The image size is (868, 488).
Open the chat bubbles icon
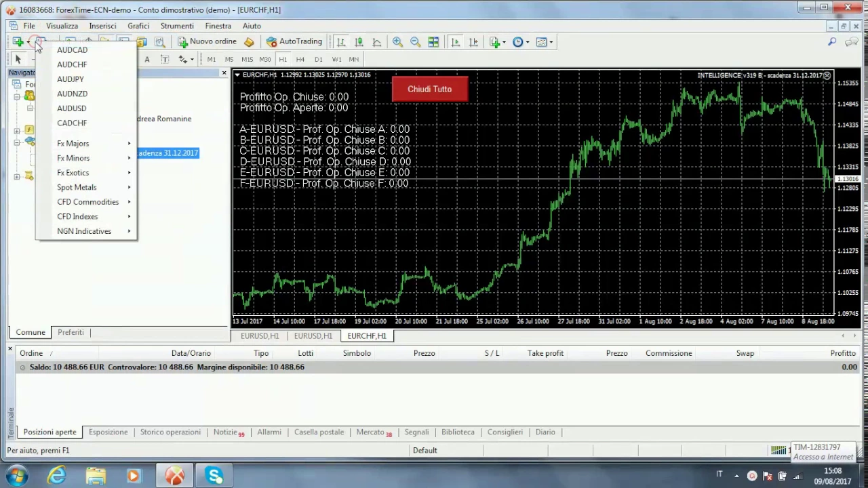click(x=851, y=42)
